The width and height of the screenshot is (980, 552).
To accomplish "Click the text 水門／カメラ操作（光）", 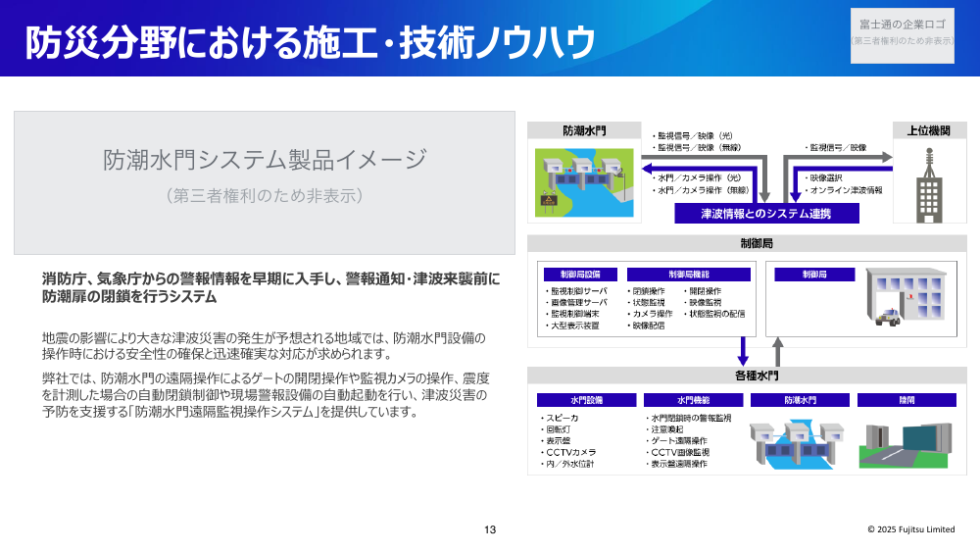I will (x=697, y=177).
